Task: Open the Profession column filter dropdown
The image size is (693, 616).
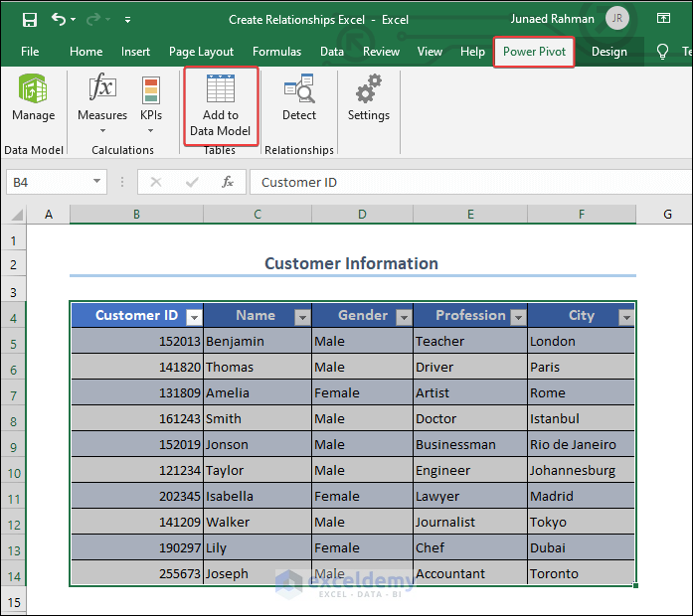Action: point(518,317)
